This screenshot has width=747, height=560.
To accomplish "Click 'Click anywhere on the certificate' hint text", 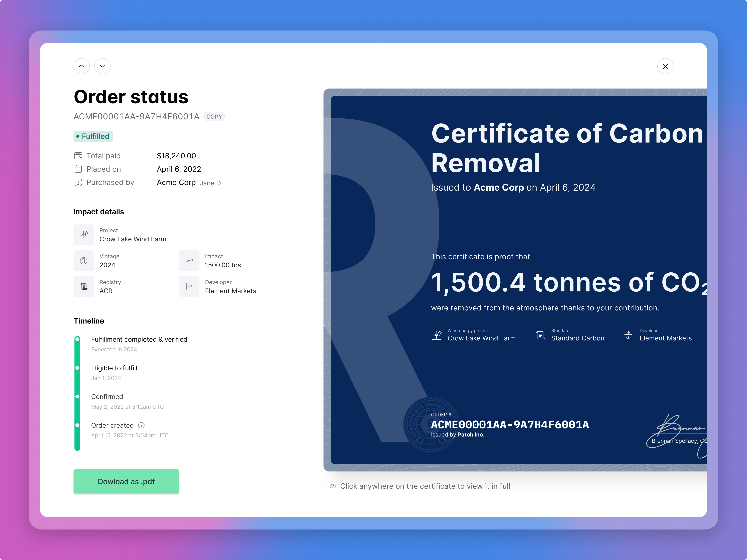I will click(x=425, y=486).
